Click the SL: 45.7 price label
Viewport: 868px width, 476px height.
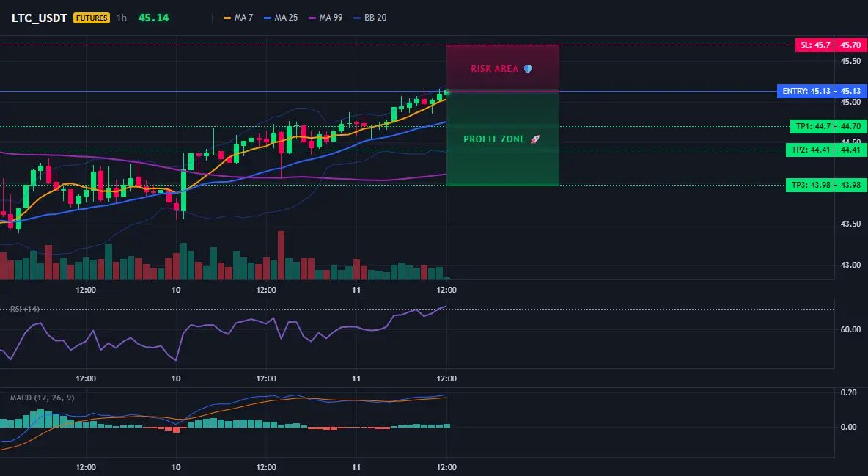[815, 45]
